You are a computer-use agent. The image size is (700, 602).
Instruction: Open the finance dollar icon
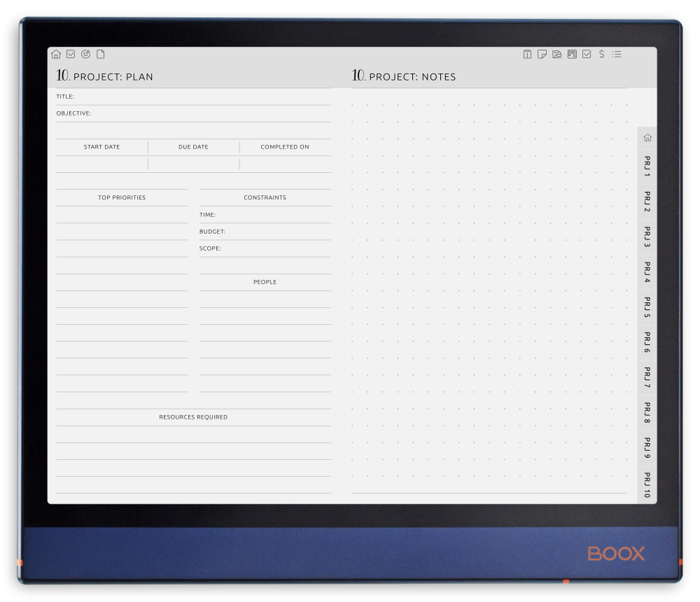600,54
